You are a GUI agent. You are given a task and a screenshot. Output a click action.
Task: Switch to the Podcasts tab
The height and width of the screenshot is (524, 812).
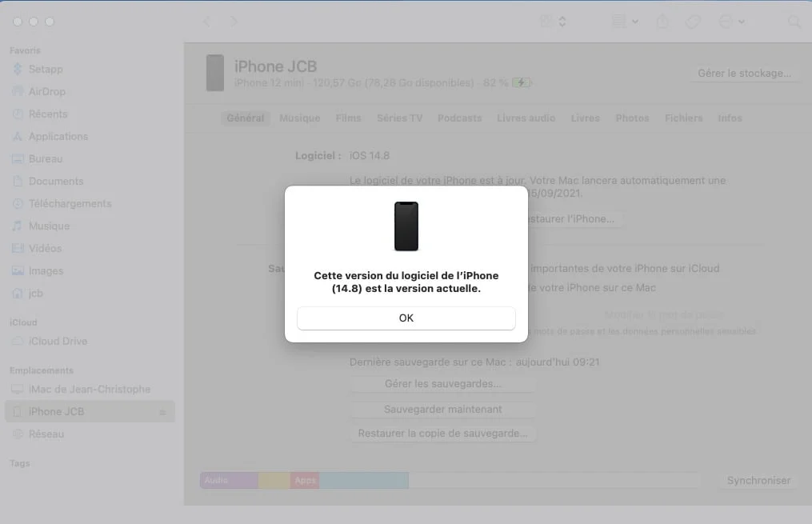[x=459, y=118]
